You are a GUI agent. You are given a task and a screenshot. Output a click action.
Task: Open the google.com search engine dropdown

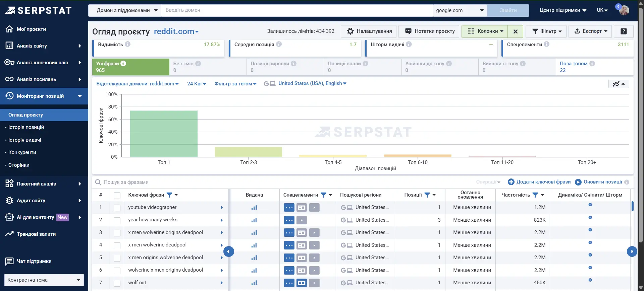(460, 10)
